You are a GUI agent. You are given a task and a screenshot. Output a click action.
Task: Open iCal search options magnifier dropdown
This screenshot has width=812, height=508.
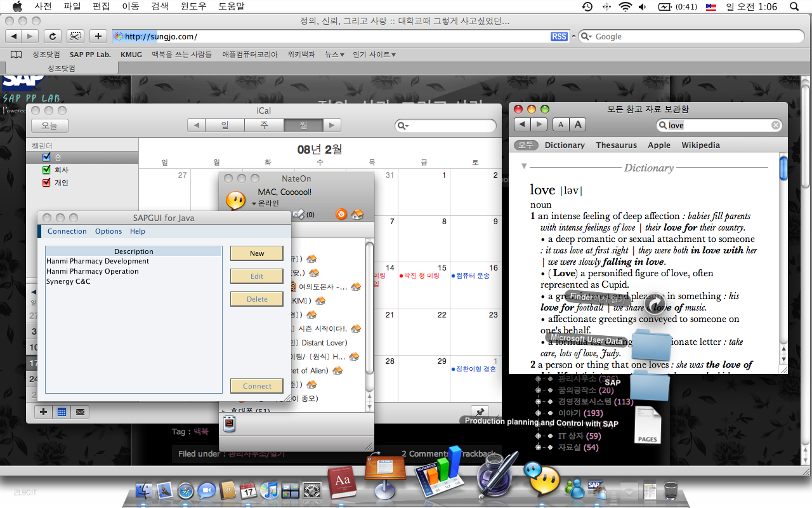(403, 126)
